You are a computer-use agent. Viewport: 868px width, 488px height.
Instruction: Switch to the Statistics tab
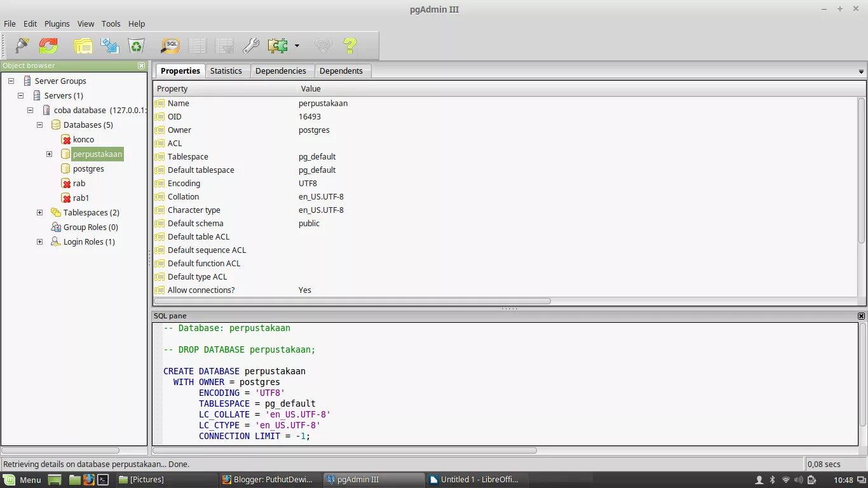click(x=226, y=71)
